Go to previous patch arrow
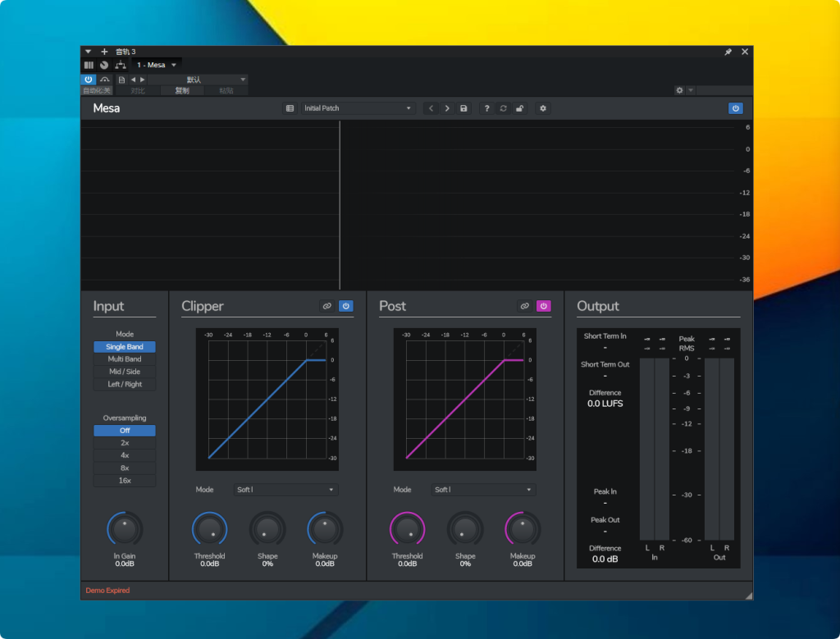 431,108
